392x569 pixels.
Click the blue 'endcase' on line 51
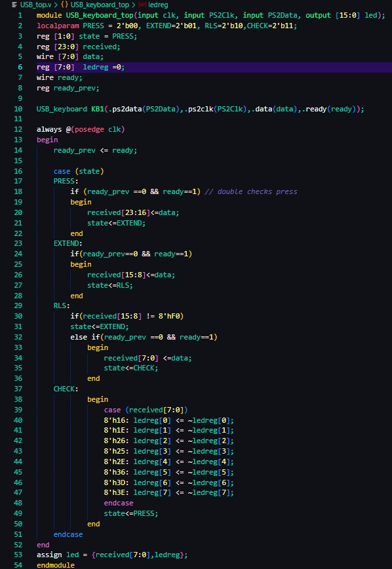68,534
